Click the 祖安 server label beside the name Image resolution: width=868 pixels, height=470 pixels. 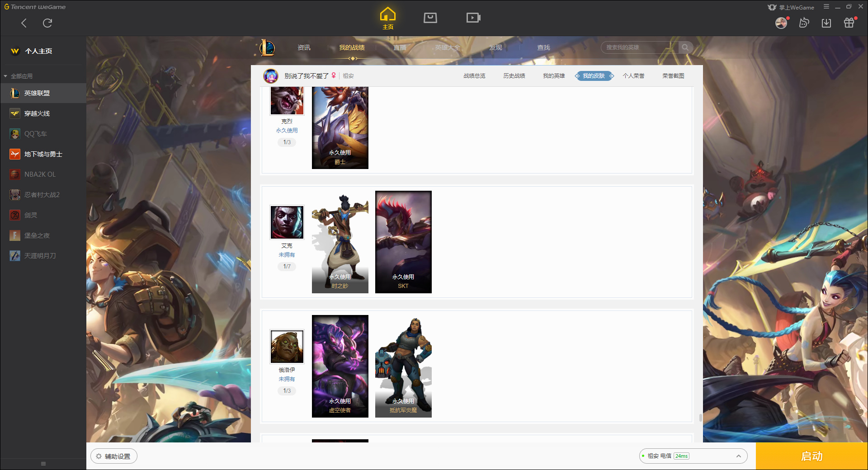point(348,76)
